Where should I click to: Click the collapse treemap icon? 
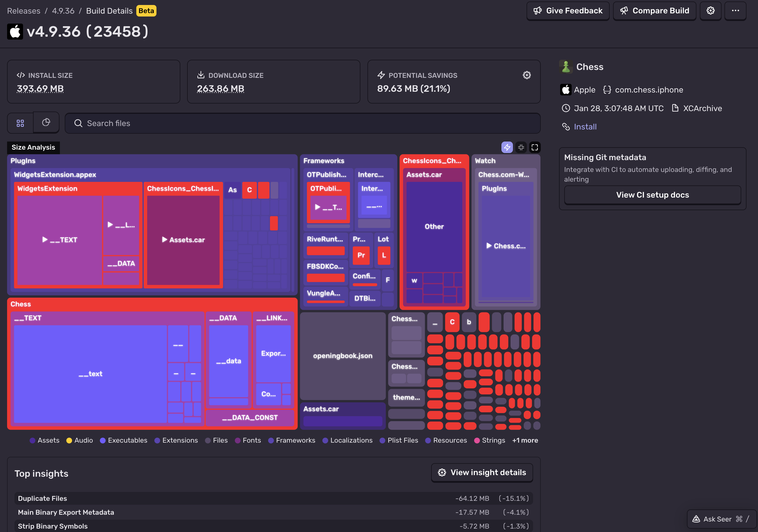(521, 148)
